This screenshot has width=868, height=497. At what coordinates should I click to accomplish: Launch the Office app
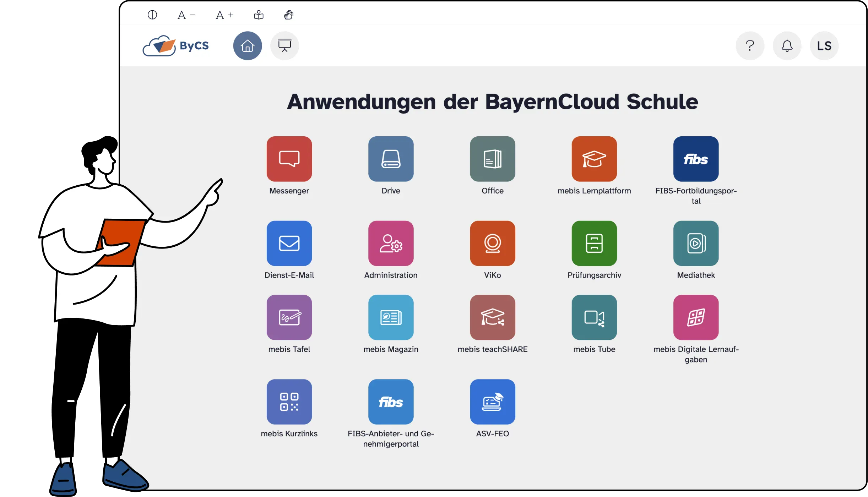click(x=492, y=159)
